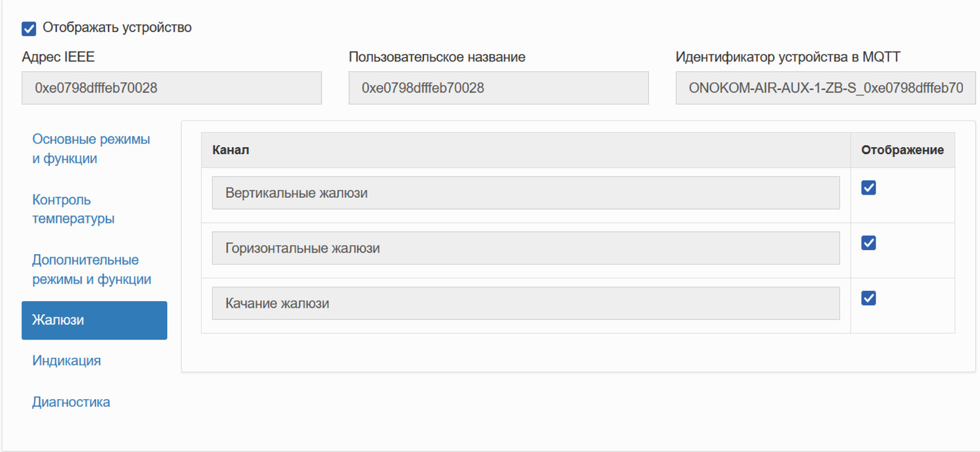This screenshot has height=452, width=980.
Task: Click the «Качание жалюзи» channel field
Action: click(x=525, y=302)
